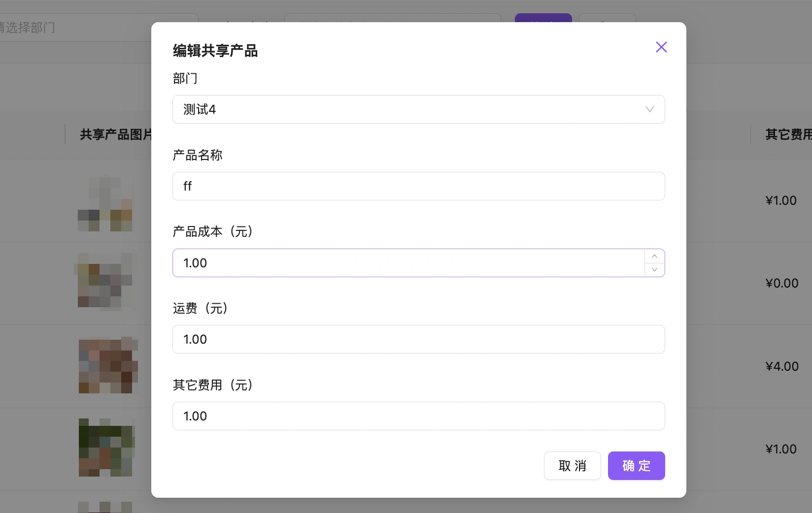
Task: Click the first product thumbnail in background table
Action: pos(105,203)
